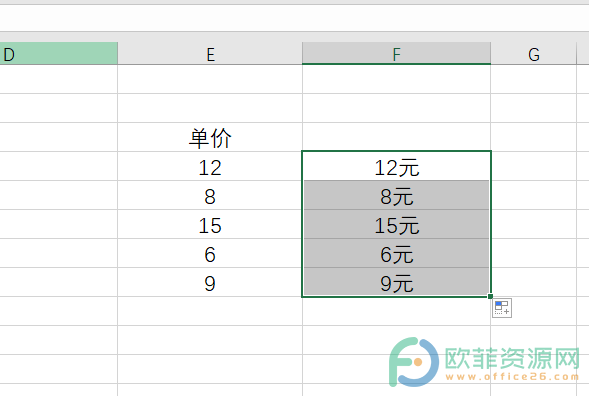Click the empty cell above 12元
This screenshot has width=589, height=396.
[396, 137]
